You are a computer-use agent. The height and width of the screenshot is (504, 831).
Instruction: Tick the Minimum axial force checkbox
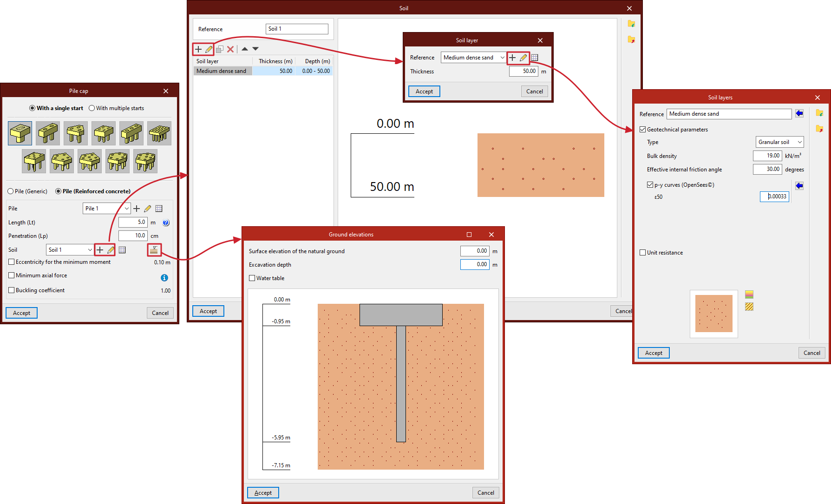tap(12, 275)
